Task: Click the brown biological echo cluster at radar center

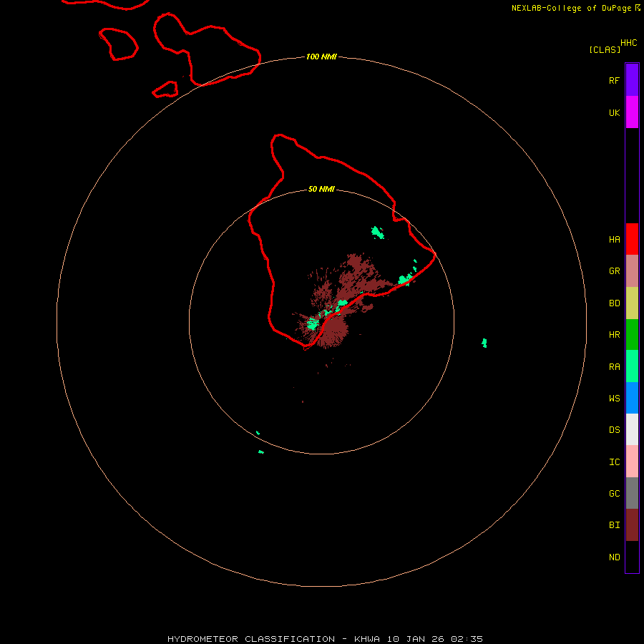Action: (x=333, y=328)
